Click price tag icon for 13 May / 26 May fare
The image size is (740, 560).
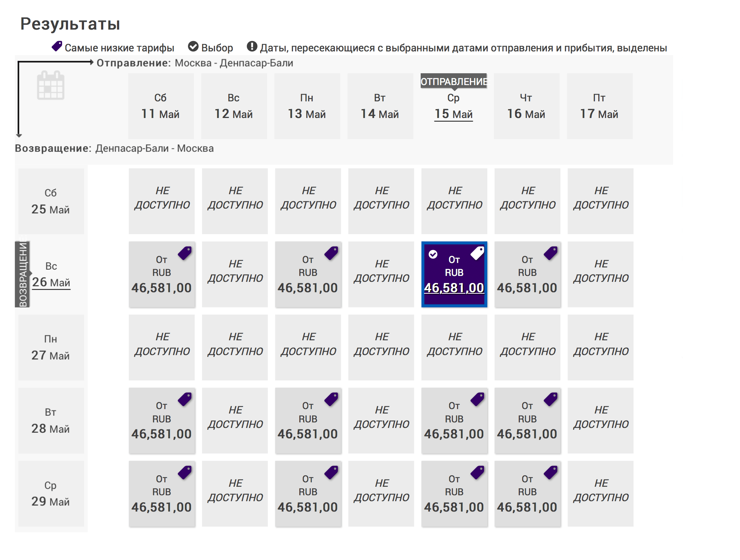pyautogui.click(x=331, y=253)
